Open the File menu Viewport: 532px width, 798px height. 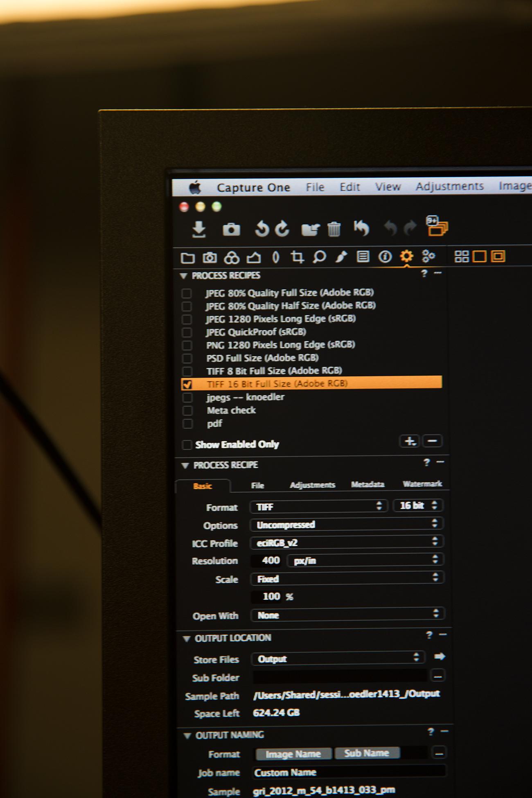pyautogui.click(x=315, y=187)
